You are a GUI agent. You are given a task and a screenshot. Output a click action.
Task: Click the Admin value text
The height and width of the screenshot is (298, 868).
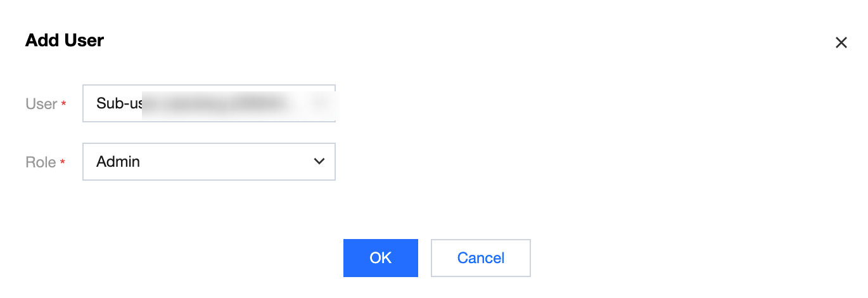tap(118, 162)
